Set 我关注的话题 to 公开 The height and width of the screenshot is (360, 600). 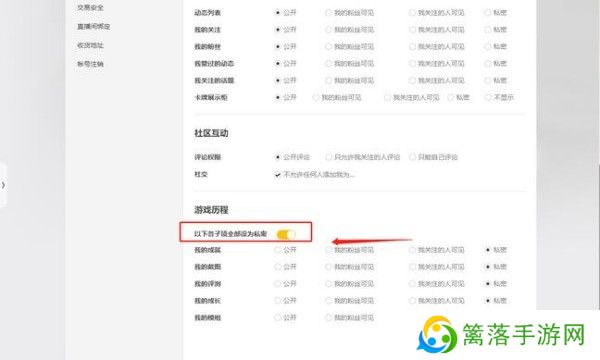[x=277, y=80]
